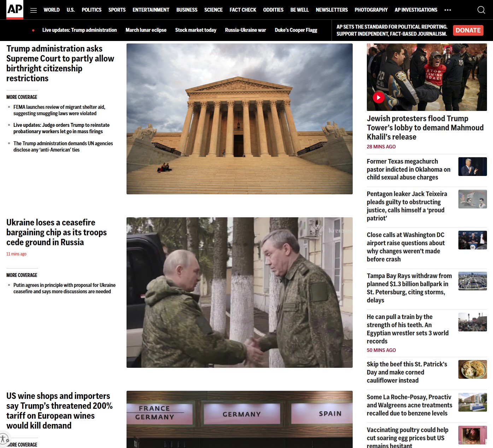
Task: Click the Tampa Bay ballpark aerial thumbnail
Action: 473,281
